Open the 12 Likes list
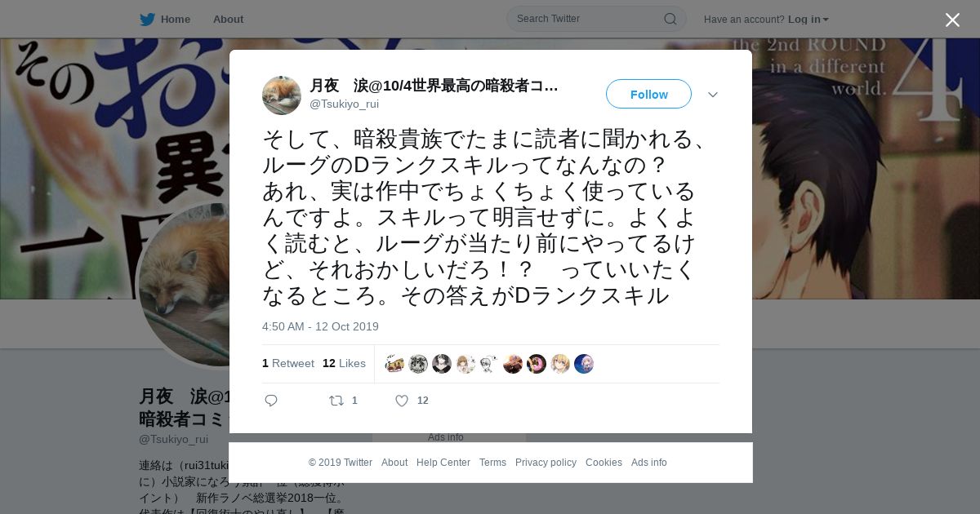The image size is (980, 514). [x=344, y=363]
